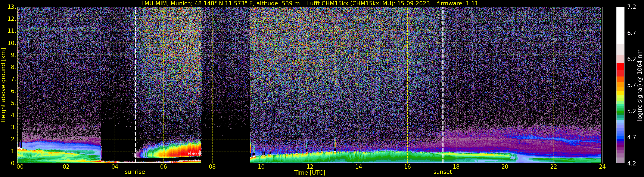Viewport: 644px width, 177px height.
Task: Click the 7. tick label on height axis
Action: pyautogui.click(x=13, y=79)
